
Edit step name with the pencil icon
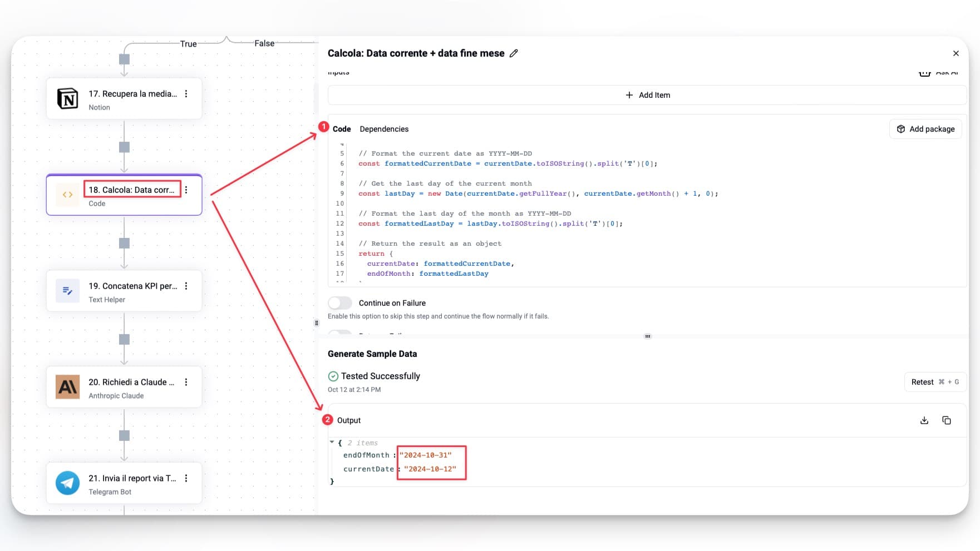514,53
